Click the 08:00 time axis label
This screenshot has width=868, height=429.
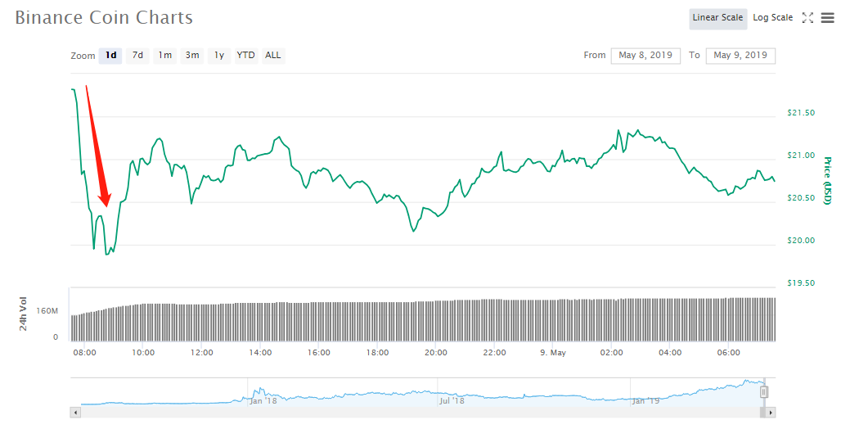coord(84,353)
